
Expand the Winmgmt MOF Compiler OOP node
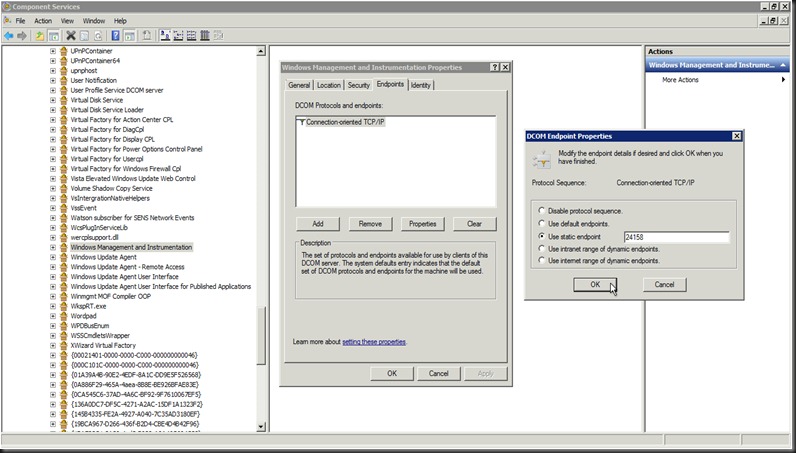point(53,296)
